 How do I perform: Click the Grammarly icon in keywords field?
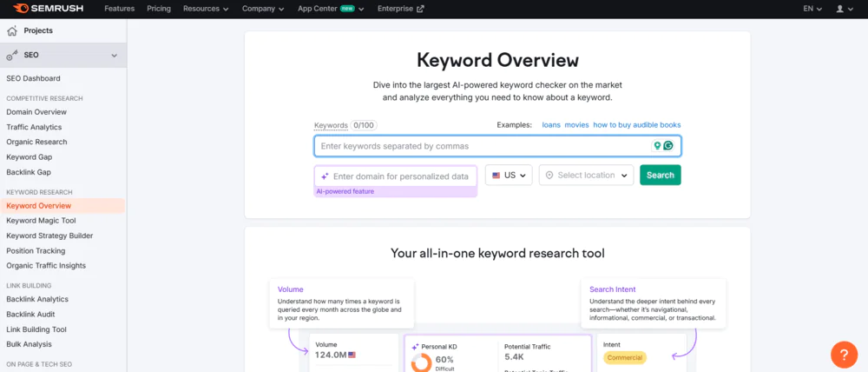point(668,146)
